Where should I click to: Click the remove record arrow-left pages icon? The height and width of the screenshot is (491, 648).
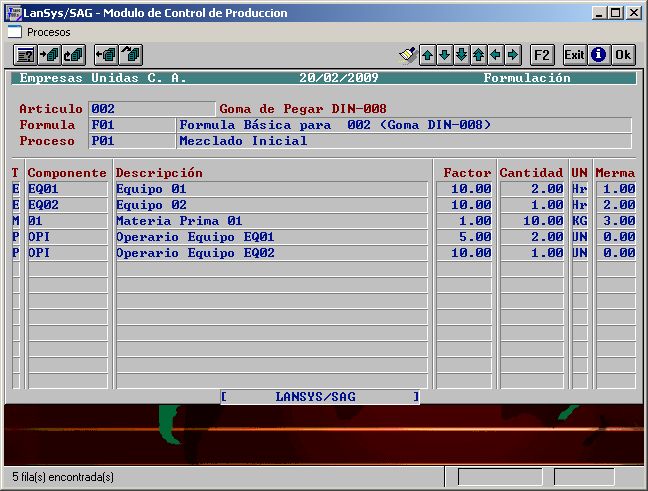tap(106, 55)
